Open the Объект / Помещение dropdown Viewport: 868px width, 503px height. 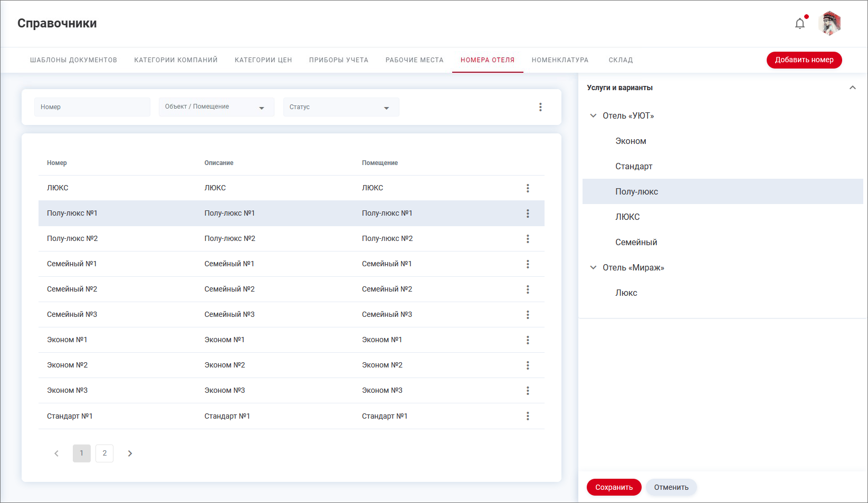click(216, 107)
